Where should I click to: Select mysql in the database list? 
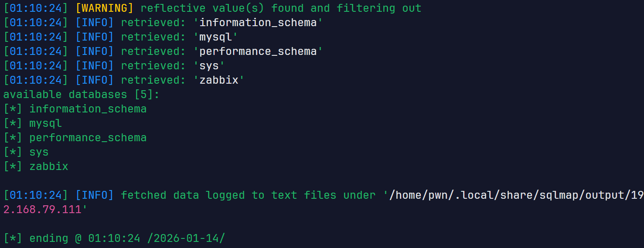[46, 123]
